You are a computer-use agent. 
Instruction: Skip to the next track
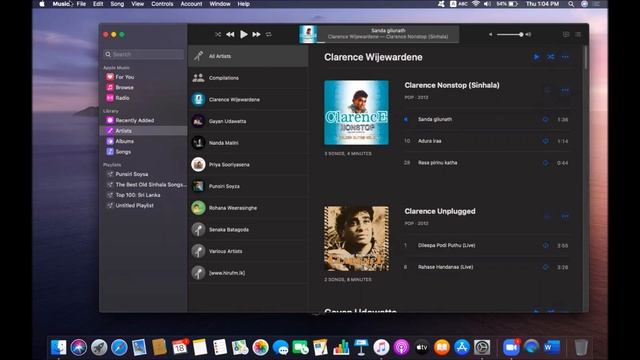[256, 35]
